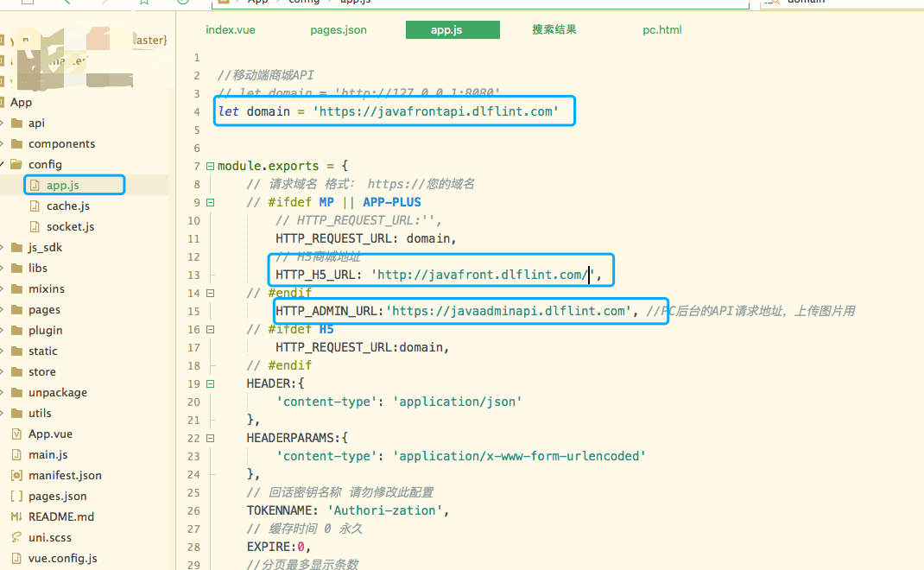The image size is (924, 570).
Task: Toggle the fold marker on line 22
Action: [x=209, y=438]
